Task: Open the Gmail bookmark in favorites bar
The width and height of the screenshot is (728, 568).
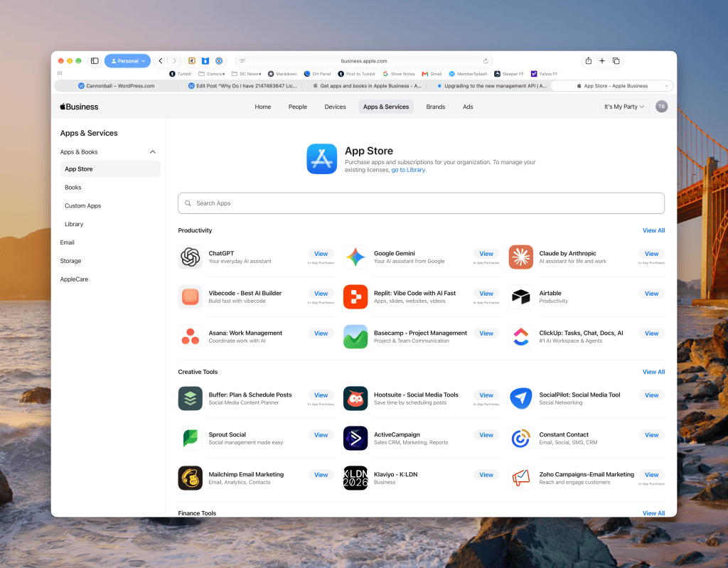Action: [x=432, y=74]
